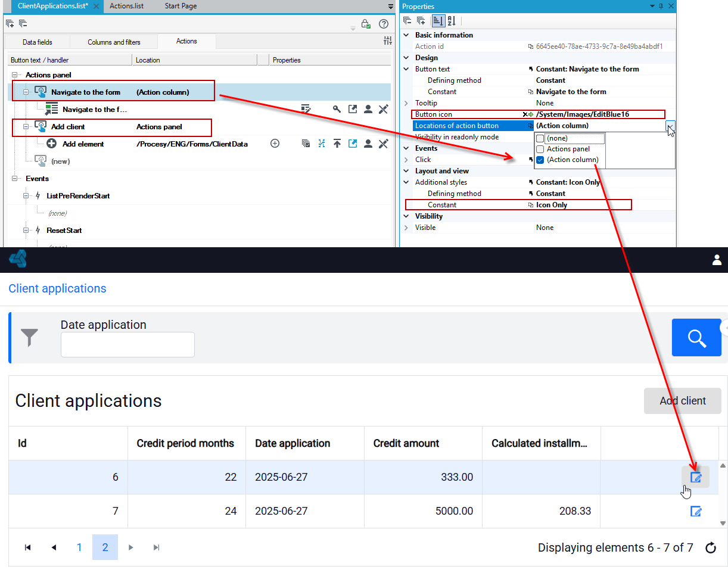Open Locations of action button dropdown arrow

click(670, 126)
